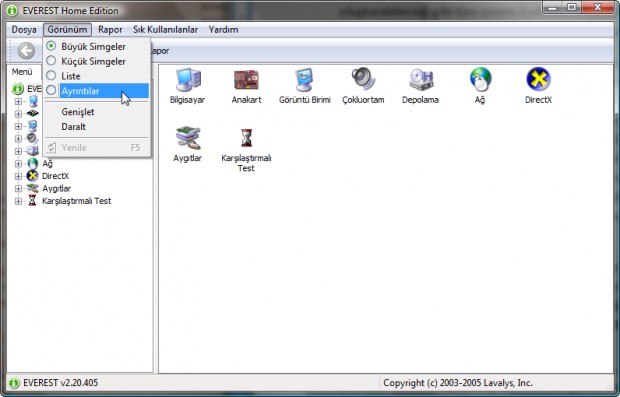Expand the Ağ tree node
620x397 pixels.
18,164
